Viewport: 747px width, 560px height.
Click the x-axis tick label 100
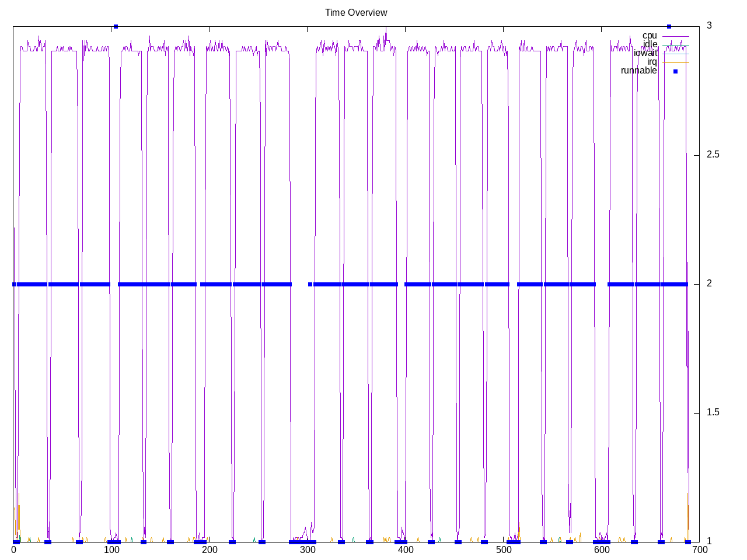[111, 549]
